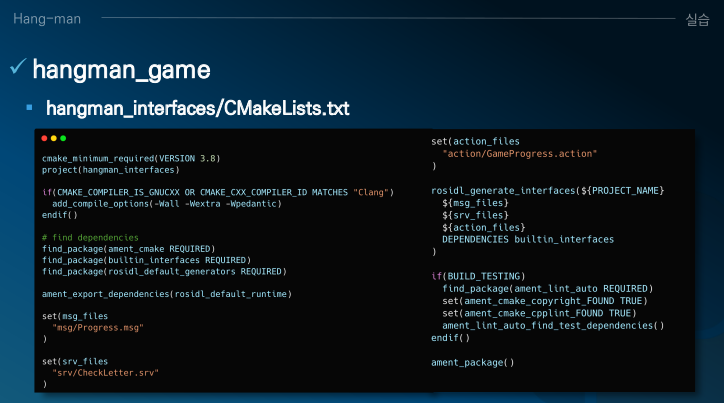
Task: Click the green maximize dot in code window
Action: tap(63, 138)
